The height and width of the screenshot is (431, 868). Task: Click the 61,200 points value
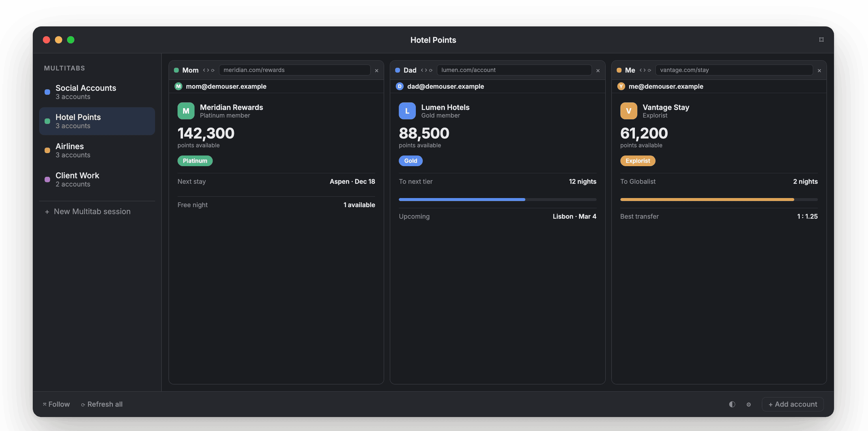click(x=644, y=133)
